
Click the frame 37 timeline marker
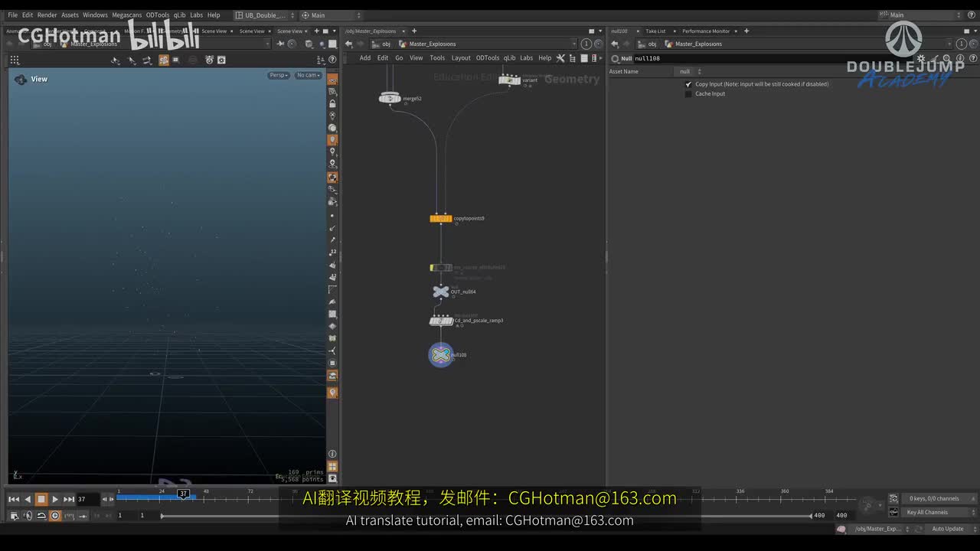coord(184,494)
